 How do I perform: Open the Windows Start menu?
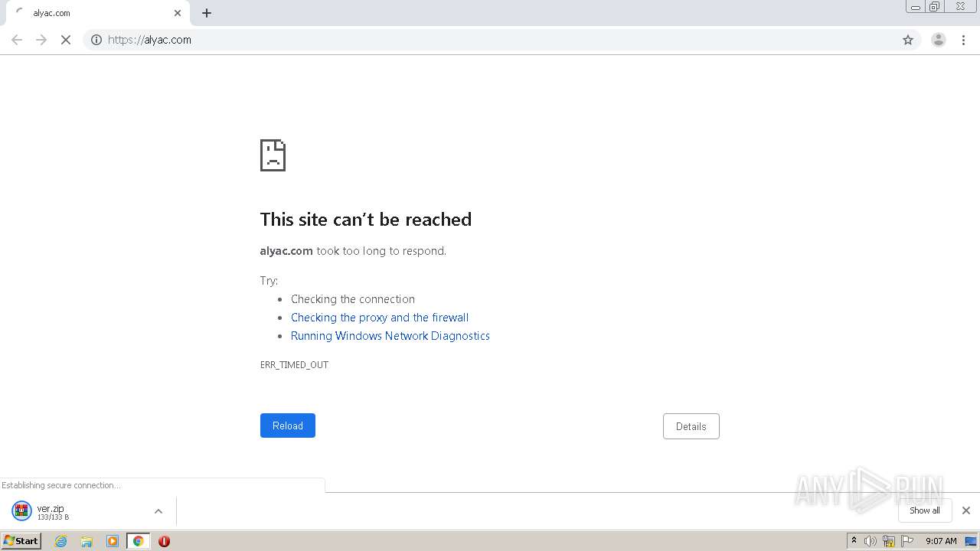tap(21, 541)
